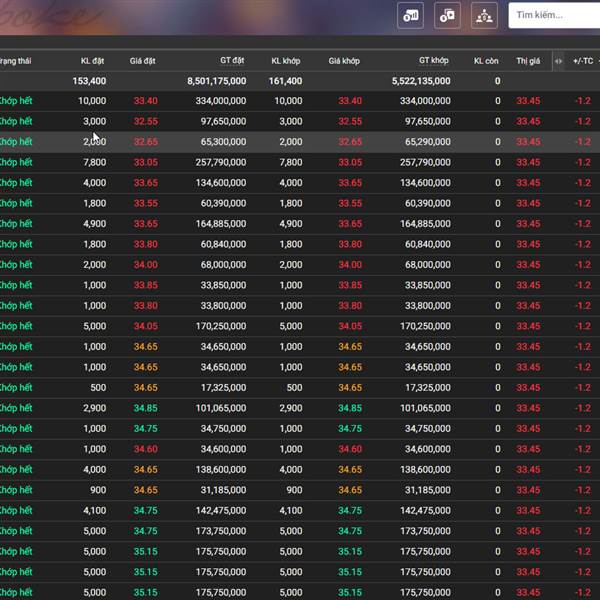Click the Trạng thái column header
This screenshot has height=600, width=600.
point(16,61)
